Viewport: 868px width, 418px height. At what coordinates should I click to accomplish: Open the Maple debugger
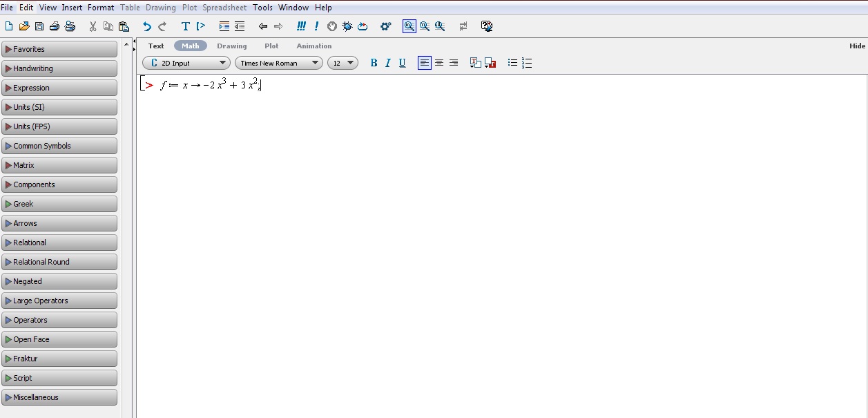pyautogui.click(x=347, y=26)
